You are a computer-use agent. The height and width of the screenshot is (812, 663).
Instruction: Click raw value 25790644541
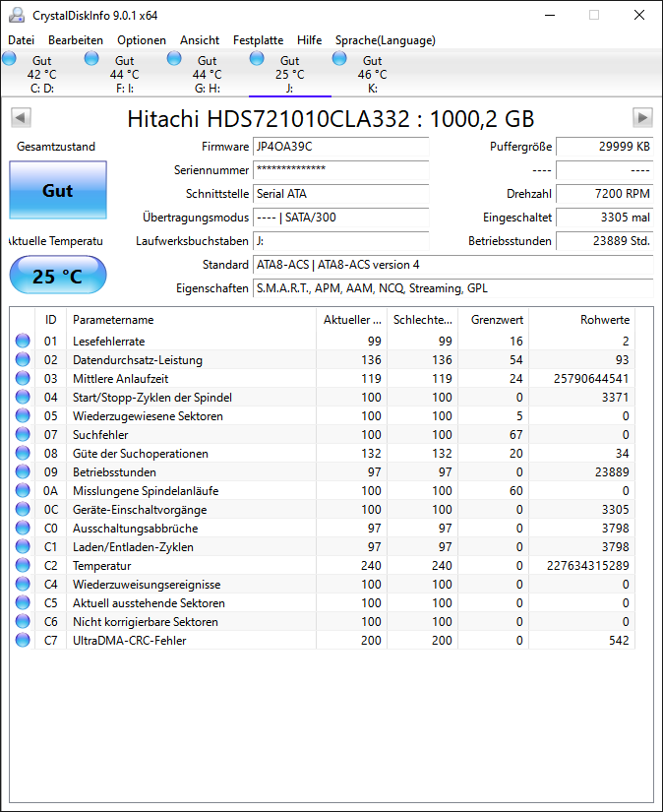pos(591,379)
